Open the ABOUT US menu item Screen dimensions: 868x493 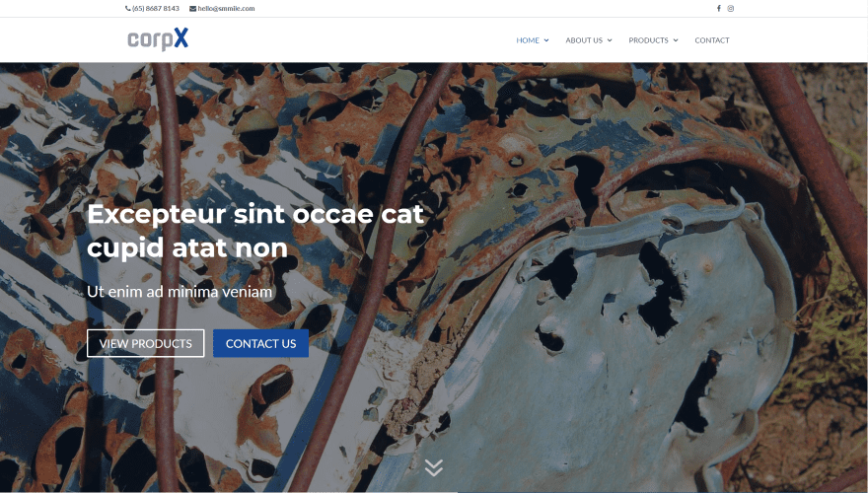584,40
